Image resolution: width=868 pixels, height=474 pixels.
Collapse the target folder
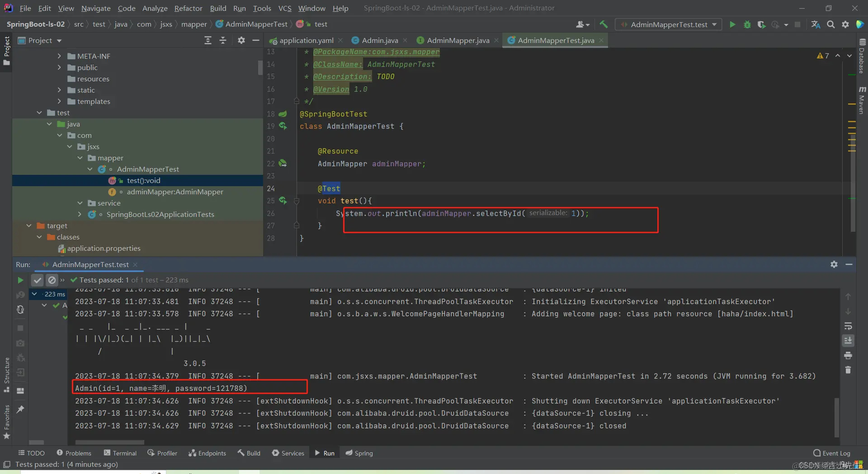pyautogui.click(x=29, y=225)
